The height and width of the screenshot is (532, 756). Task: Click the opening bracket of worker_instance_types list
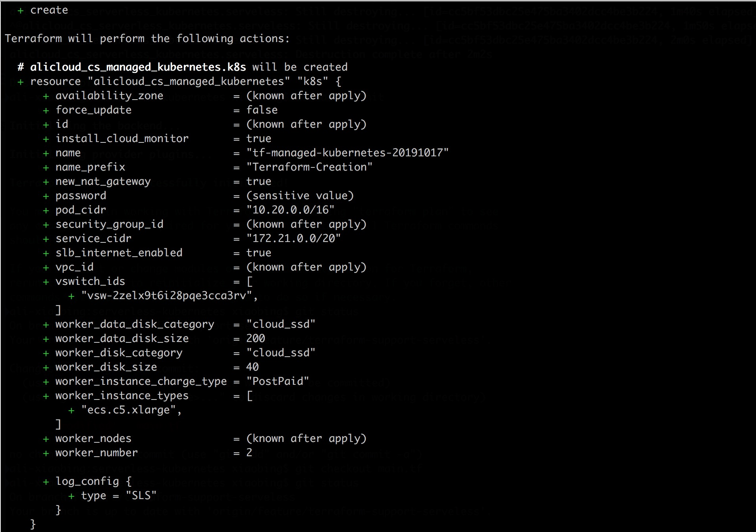250,396
